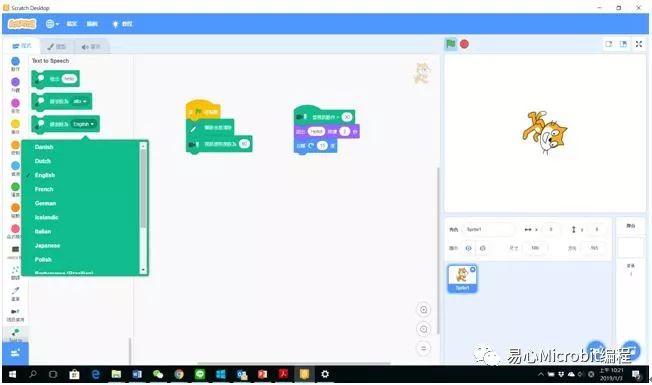Pick Italian from the language list
Image resolution: width=652 pixels, height=385 pixels.
[43, 232]
